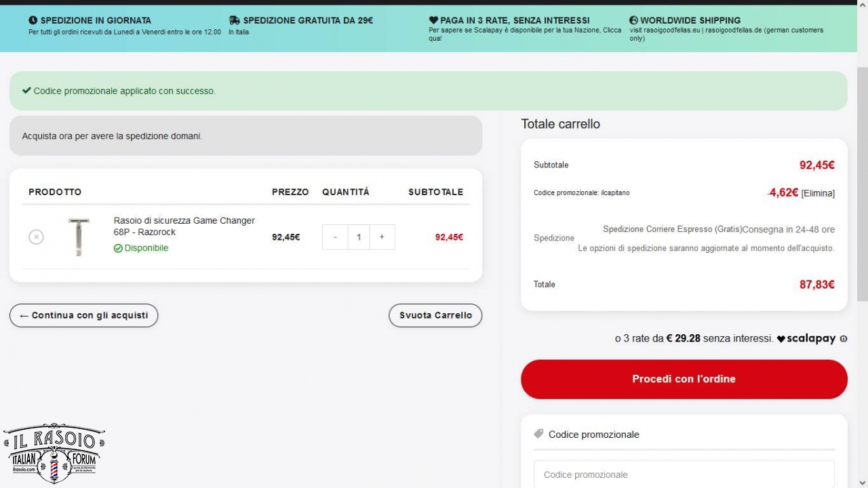Select the total amount 87,83€
Viewport: 868px width, 488px height.
(817, 285)
